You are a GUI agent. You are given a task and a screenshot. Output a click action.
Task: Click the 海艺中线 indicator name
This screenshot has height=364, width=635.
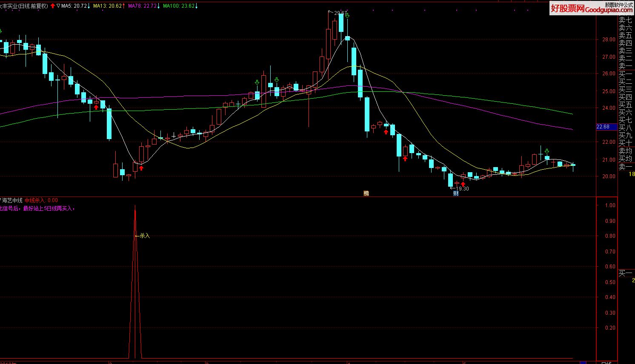coord(11,200)
